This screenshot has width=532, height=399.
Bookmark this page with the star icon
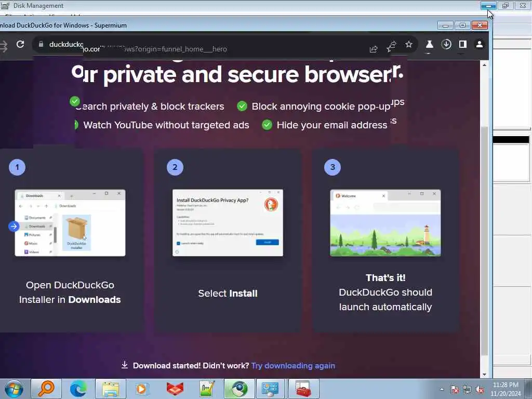[409, 45]
